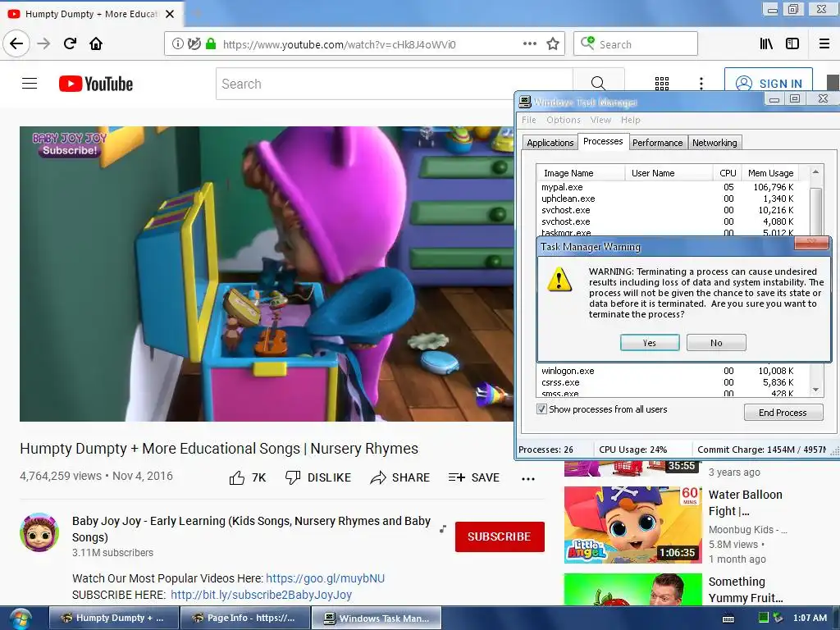This screenshot has height=630, width=840.
Task: Click the Baby Joy Joy channel avatar
Action: pos(39,532)
